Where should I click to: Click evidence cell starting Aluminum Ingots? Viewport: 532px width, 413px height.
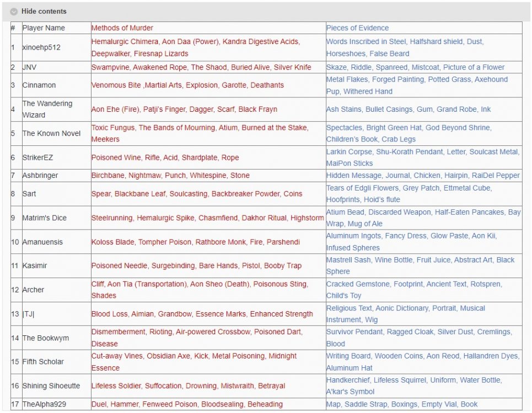424,242
